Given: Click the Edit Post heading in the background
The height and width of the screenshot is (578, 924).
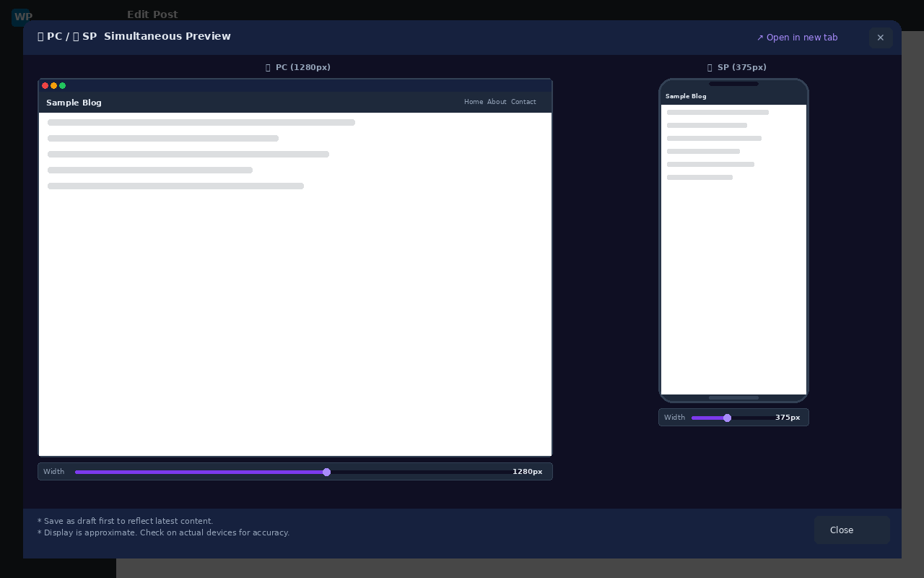Looking at the screenshot, I should (152, 14).
